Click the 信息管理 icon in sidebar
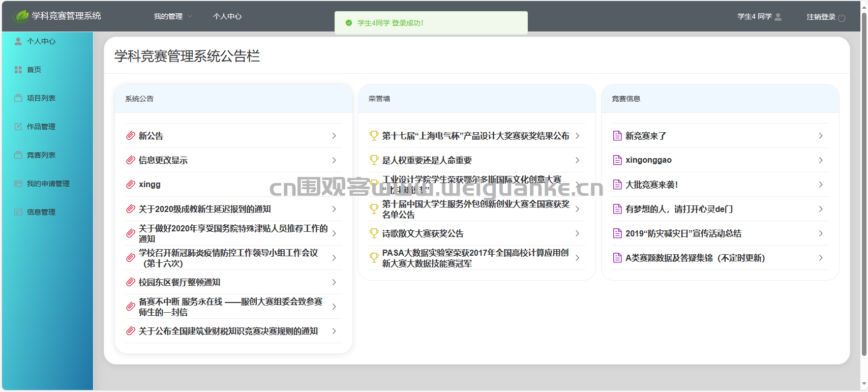Image resolution: width=868 pixels, height=392 pixels. tap(18, 212)
